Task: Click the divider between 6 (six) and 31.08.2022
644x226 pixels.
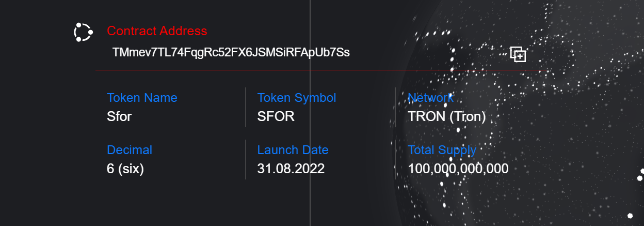Action: [245, 159]
